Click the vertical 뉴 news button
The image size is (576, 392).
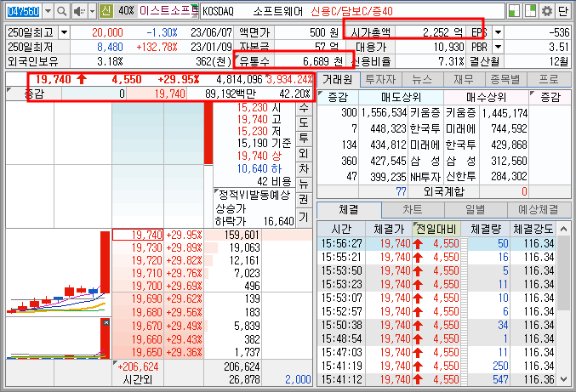pyautogui.click(x=304, y=185)
